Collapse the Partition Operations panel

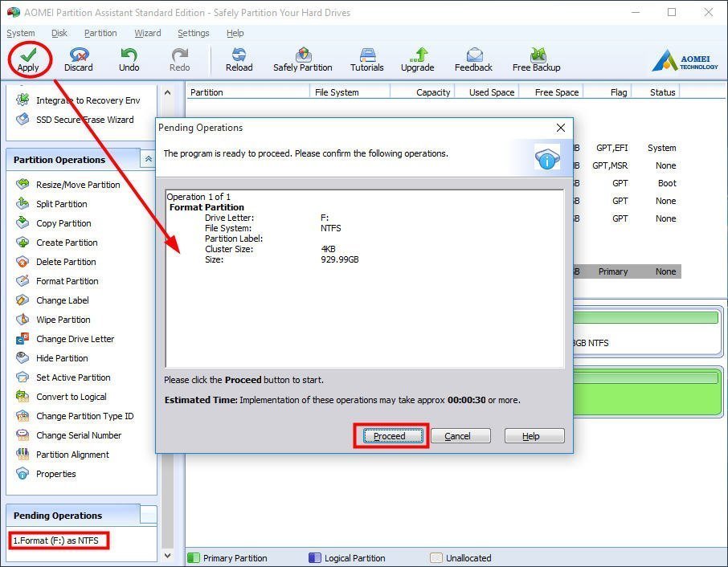coord(148,159)
